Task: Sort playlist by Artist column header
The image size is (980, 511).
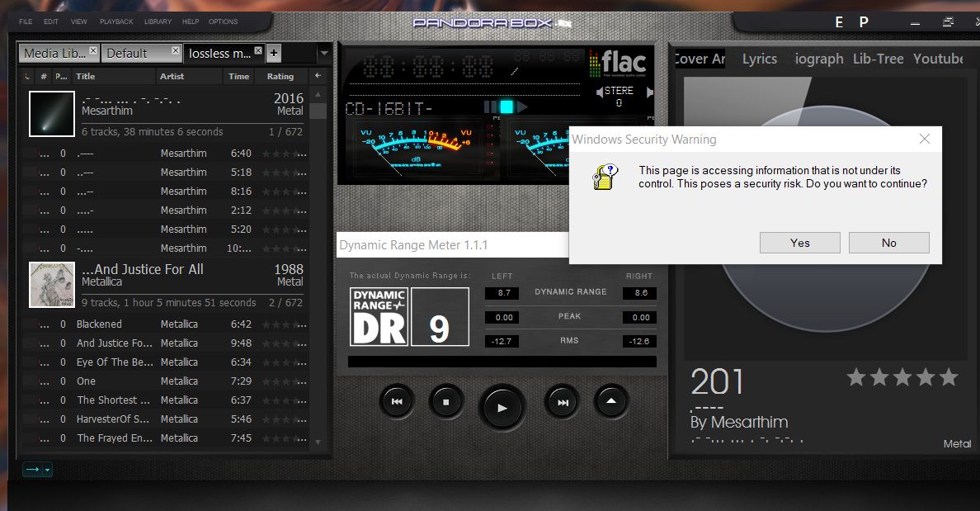Action: pyautogui.click(x=189, y=76)
